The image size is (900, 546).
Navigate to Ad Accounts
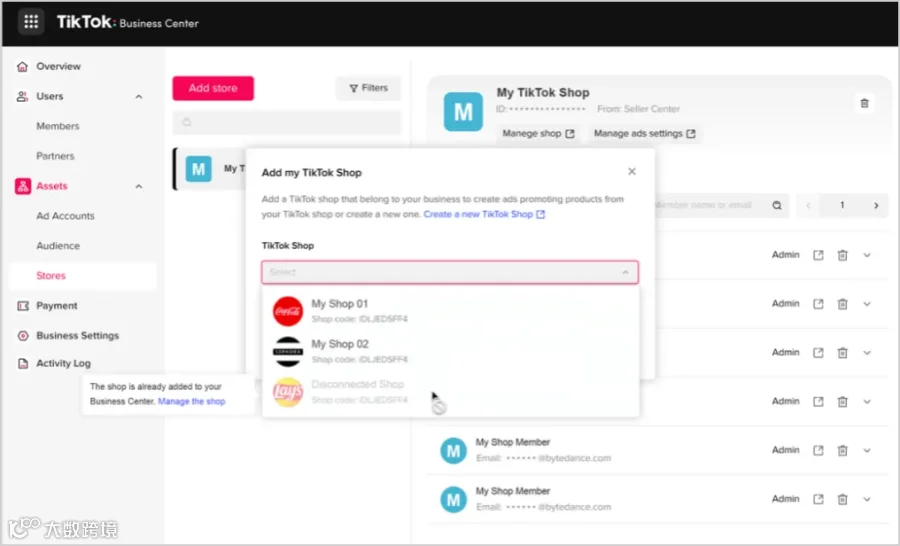(65, 216)
